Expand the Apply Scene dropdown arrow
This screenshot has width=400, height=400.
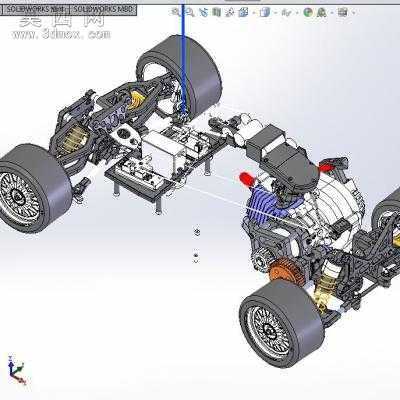click(x=332, y=13)
